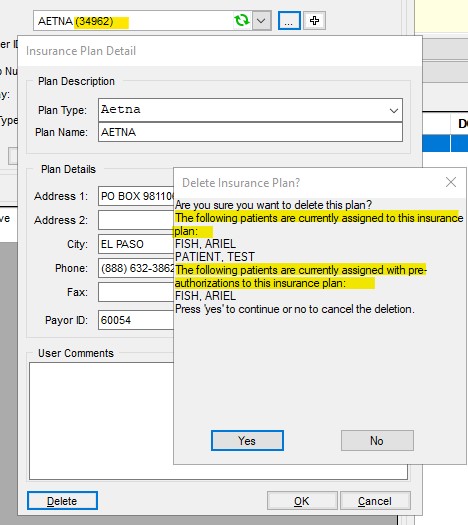
Task: Expand the AETNA (34962) insurance dropdown
Action: click(x=261, y=21)
